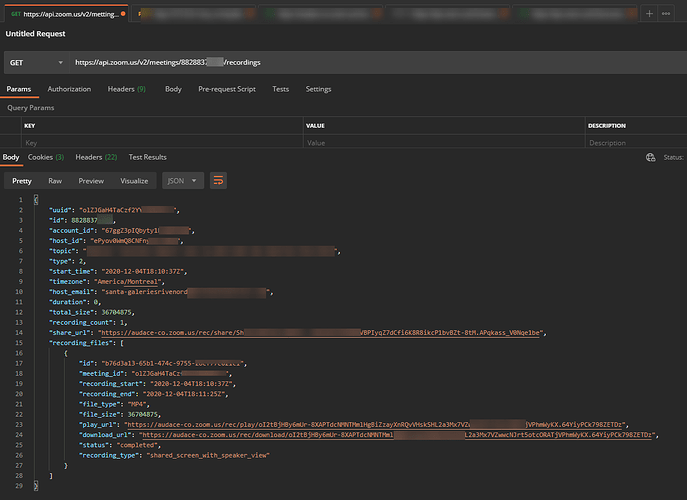Open the GET method dropdown
Image resolution: width=687 pixels, height=500 pixels.
pos(35,62)
